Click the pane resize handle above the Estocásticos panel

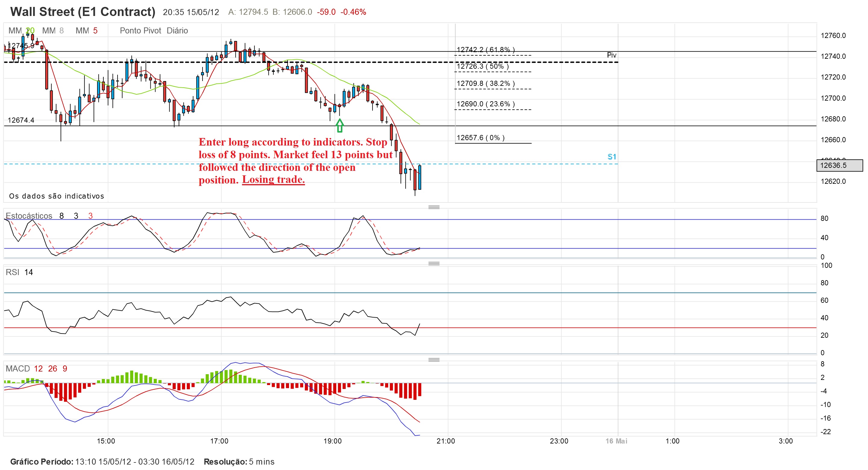click(x=434, y=207)
